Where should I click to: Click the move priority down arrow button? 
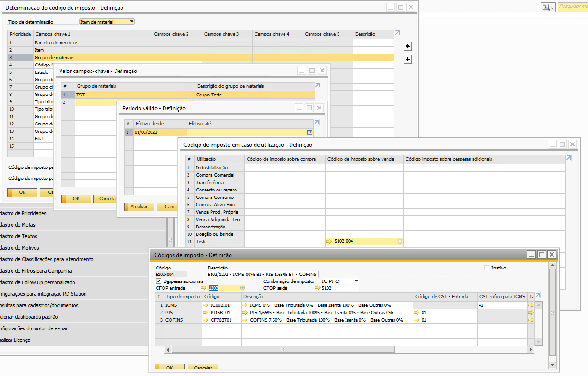[407, 60]
